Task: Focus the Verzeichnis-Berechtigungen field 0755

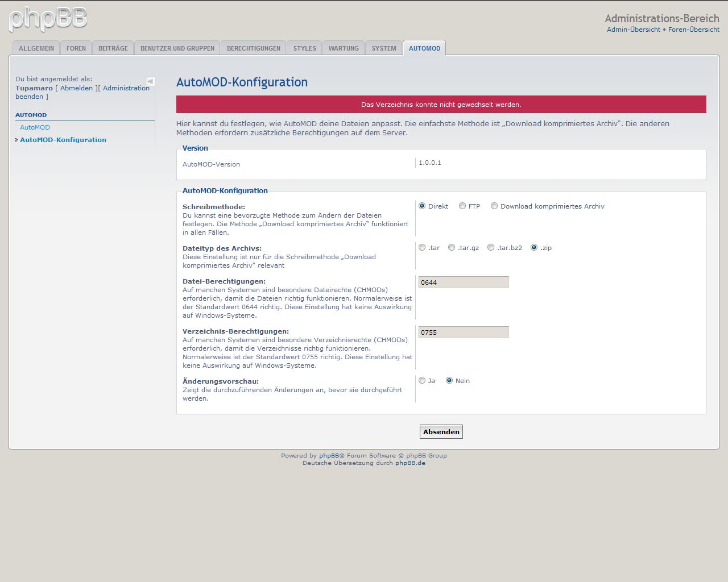Action: 464,332
